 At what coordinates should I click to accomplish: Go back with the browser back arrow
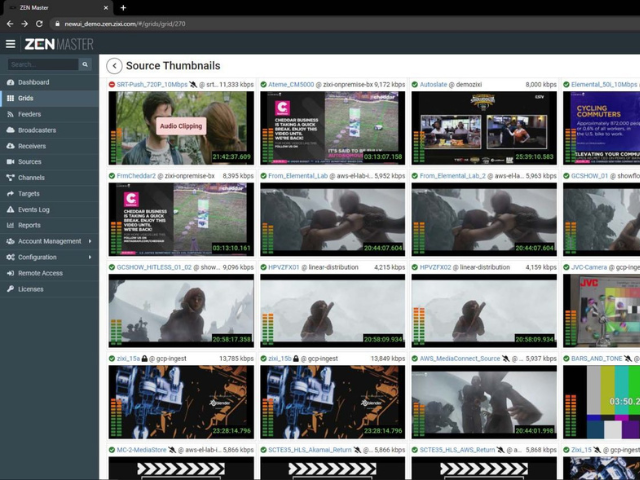[10, 24]
